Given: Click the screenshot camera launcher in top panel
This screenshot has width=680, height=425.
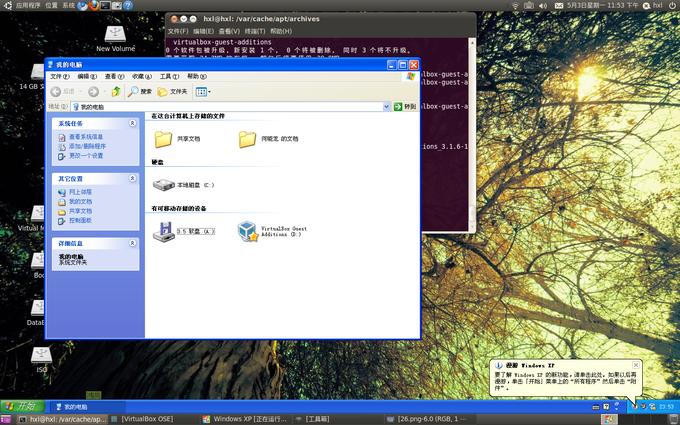Looking at the screenshot, I should 117,6.
